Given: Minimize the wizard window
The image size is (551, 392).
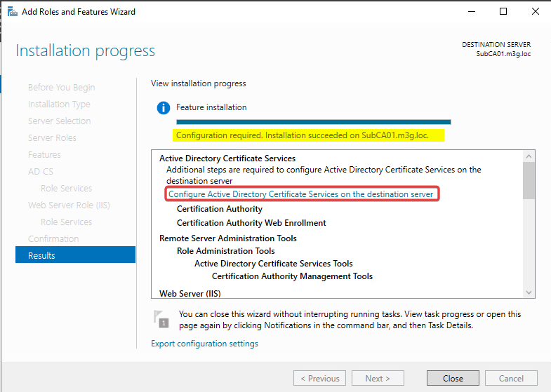Looking at the screenshot, I should click(x=470, y=12).
